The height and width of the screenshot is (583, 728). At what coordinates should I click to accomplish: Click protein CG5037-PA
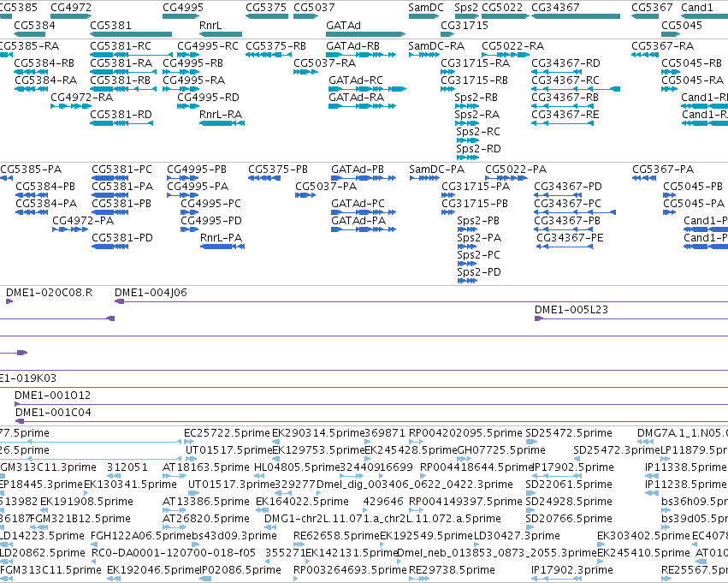point(326,187)
